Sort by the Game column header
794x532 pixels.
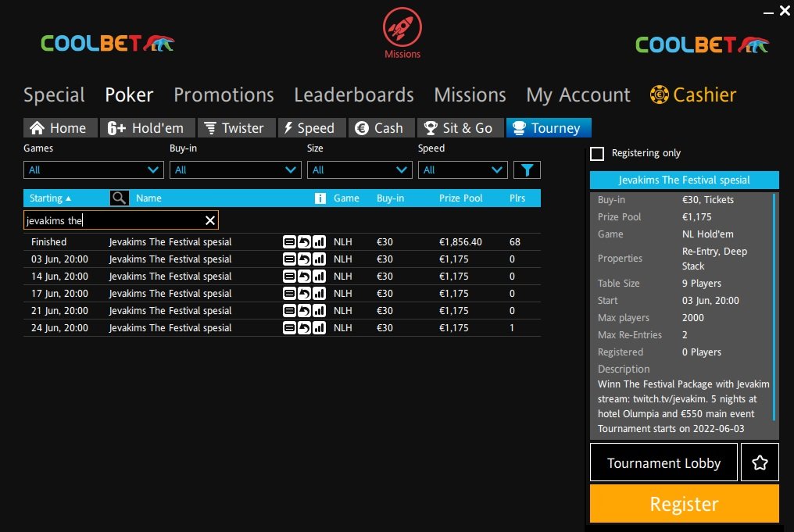[346, 198]
